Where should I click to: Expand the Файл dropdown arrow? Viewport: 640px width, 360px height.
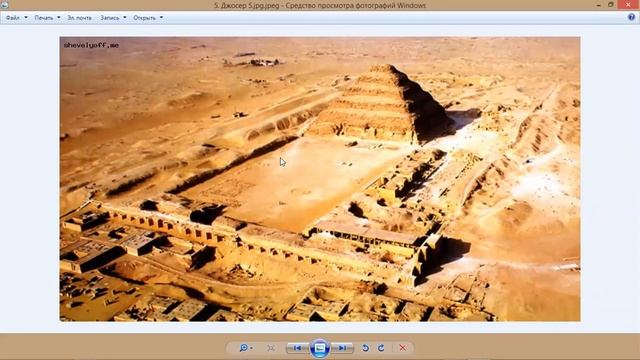click(26, 18)
